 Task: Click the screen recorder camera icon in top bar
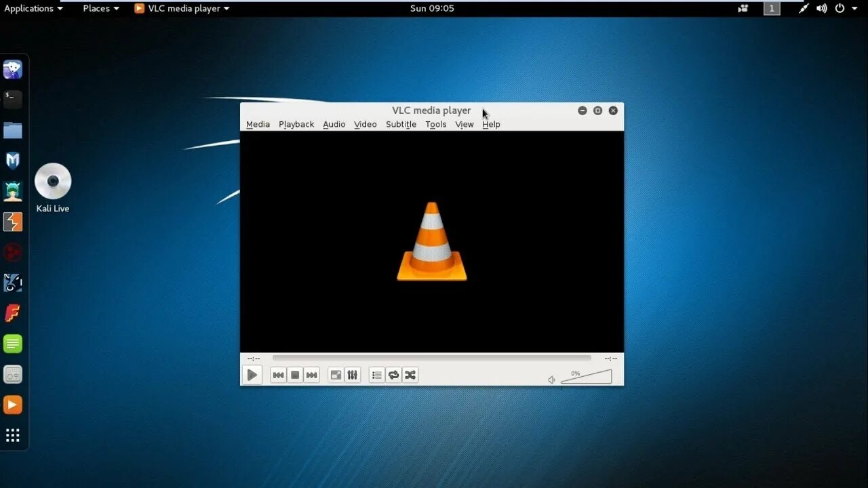tap(743, 8)
